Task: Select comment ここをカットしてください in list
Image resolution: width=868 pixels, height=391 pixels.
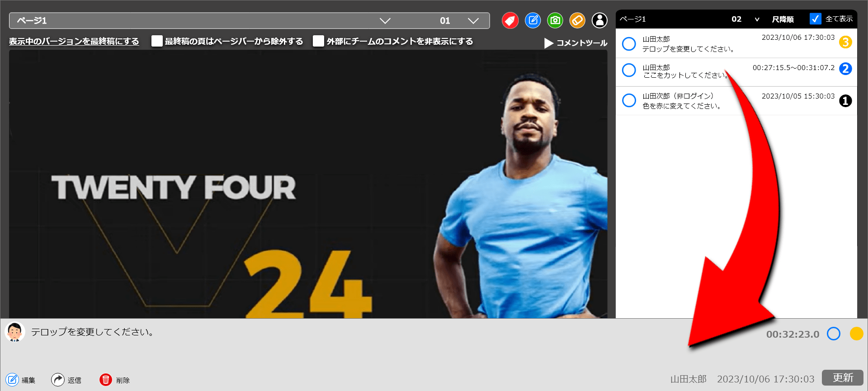Action: click(x=736, y=72)
